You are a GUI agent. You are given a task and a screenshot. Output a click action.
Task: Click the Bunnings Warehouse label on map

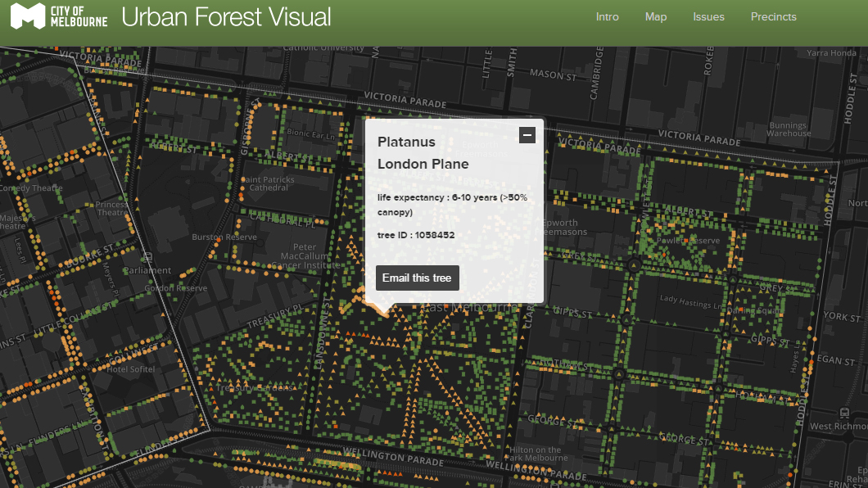[788, 129]
